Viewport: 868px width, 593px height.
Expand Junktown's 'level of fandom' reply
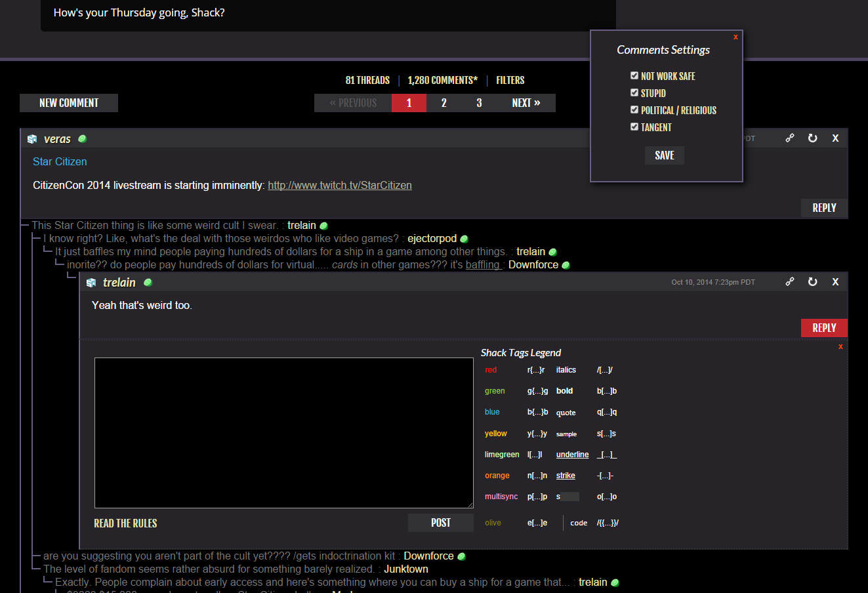pyautogui.click(x=209, y=569)
